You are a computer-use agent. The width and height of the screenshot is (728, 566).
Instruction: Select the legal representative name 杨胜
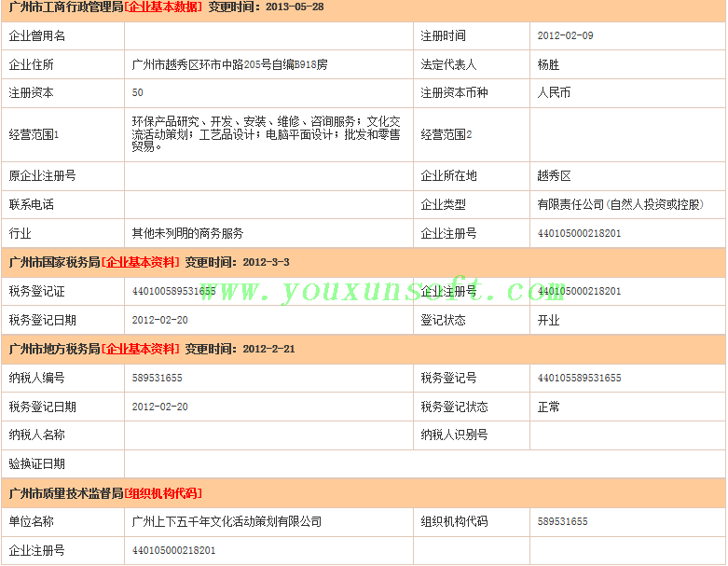click(x=548, y=64)
